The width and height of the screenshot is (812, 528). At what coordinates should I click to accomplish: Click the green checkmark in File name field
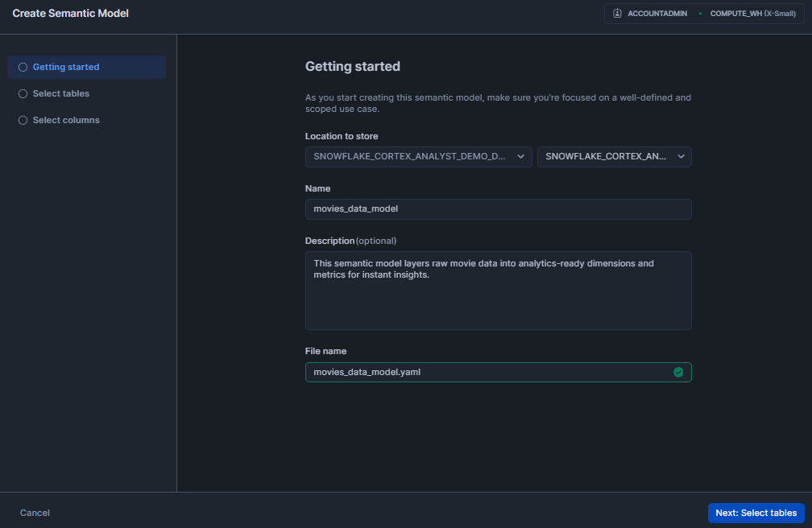click(x=678, y=372)
